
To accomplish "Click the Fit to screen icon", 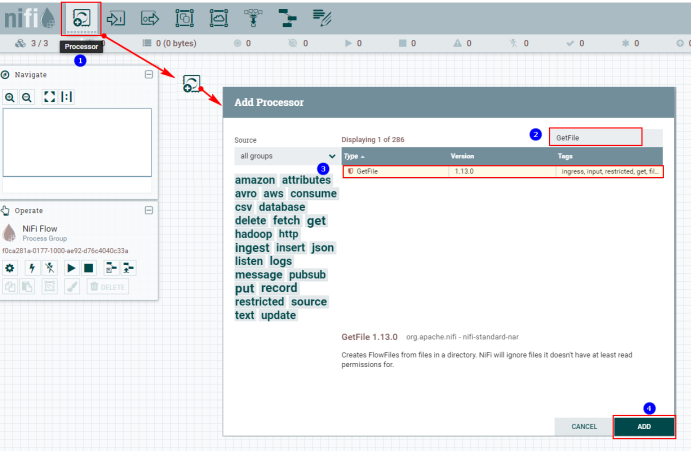I will coord(49,97).
